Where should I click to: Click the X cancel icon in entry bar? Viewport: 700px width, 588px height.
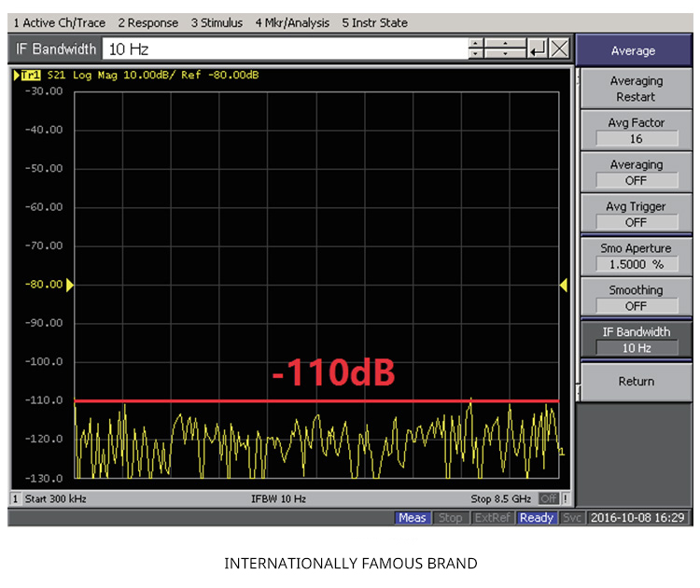pos(559,49)
